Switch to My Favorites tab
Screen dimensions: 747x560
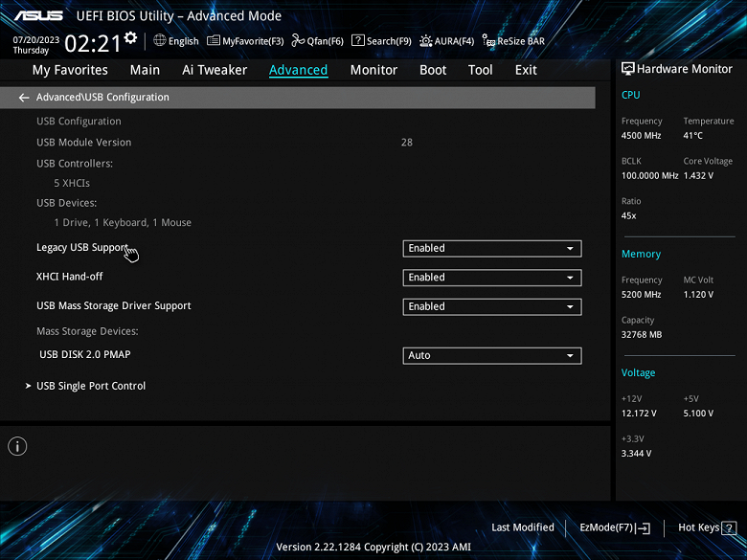click(x=70, y=70)
